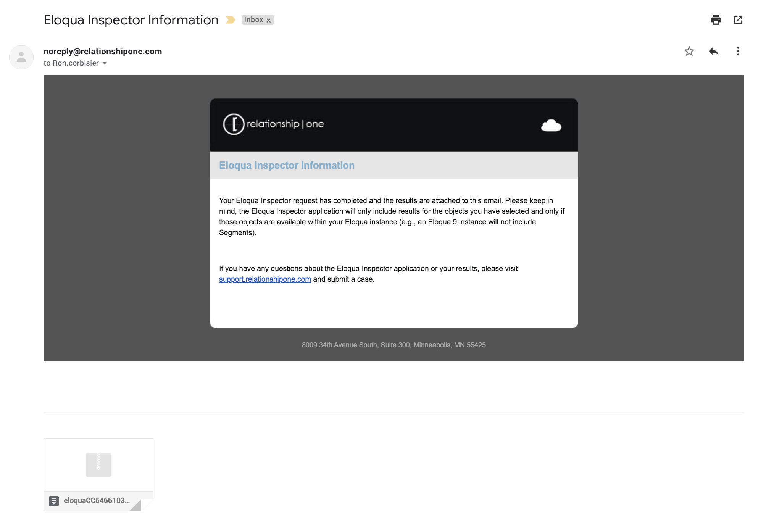Star the Eloqua Inspector email
Screen dimensions: 758x532
click(689, 51)
